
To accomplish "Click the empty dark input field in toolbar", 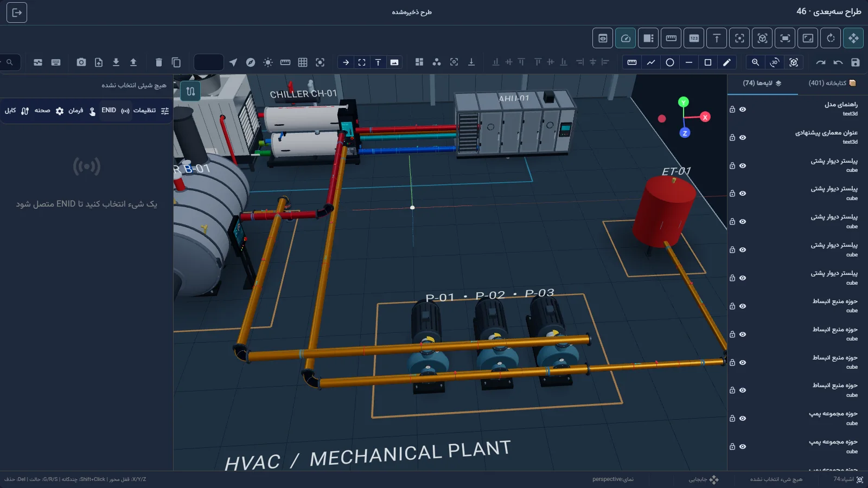I will click(x=209, y=62).
